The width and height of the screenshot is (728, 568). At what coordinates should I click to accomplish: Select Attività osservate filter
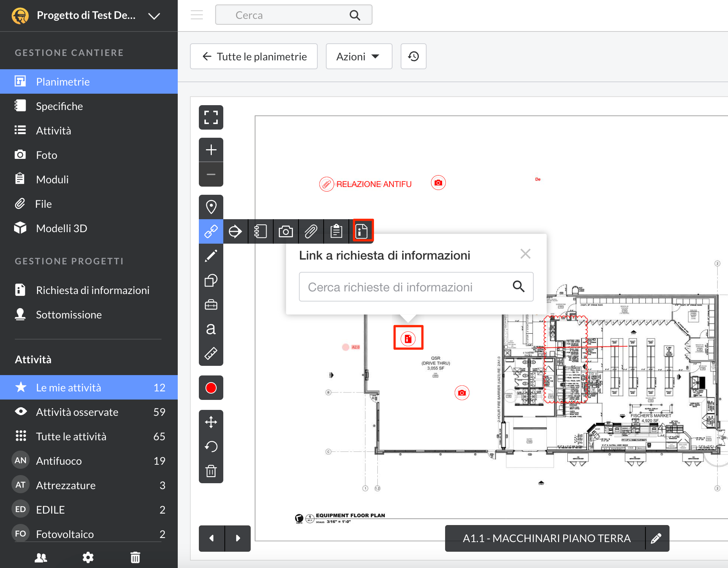tap(89, 412)
